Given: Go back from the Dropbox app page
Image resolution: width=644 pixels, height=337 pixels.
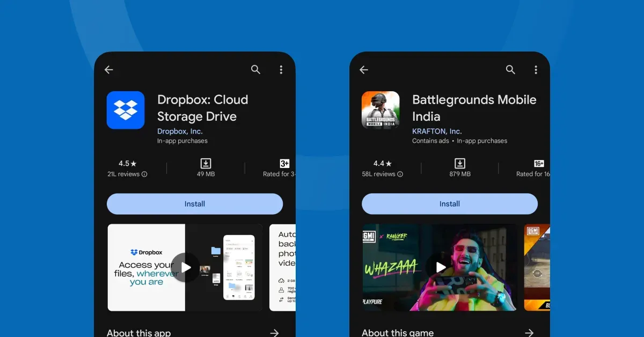Looking at the screenshot, I should (109, 70).
